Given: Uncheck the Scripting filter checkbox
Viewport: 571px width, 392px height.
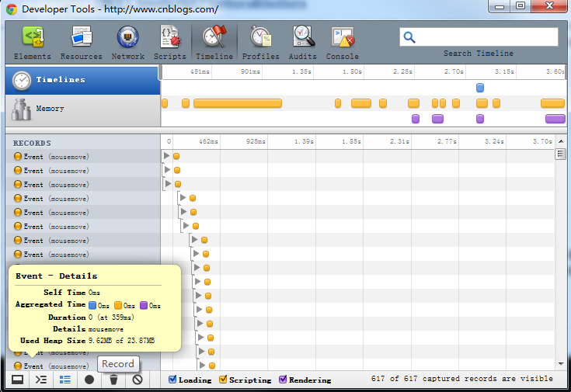Looking at the screenshot, I should pos(223,380).
